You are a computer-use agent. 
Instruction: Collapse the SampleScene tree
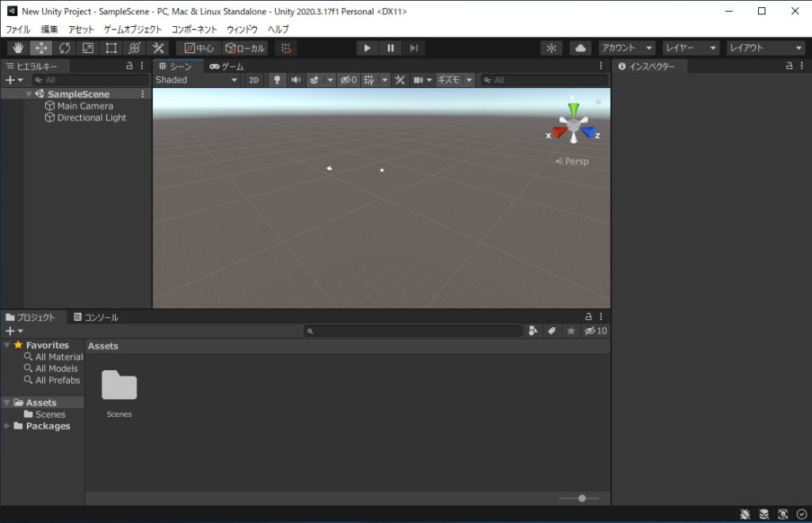pos(29,94)
